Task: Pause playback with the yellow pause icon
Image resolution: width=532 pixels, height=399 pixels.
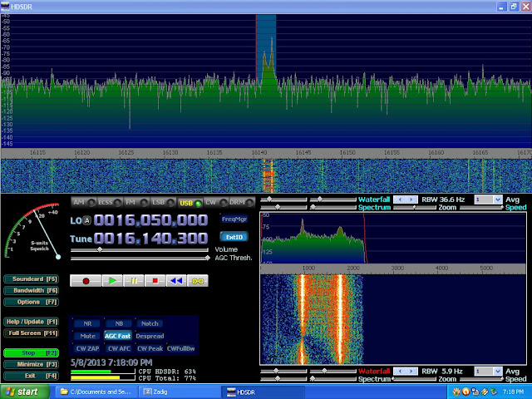Action: (134, 281)
